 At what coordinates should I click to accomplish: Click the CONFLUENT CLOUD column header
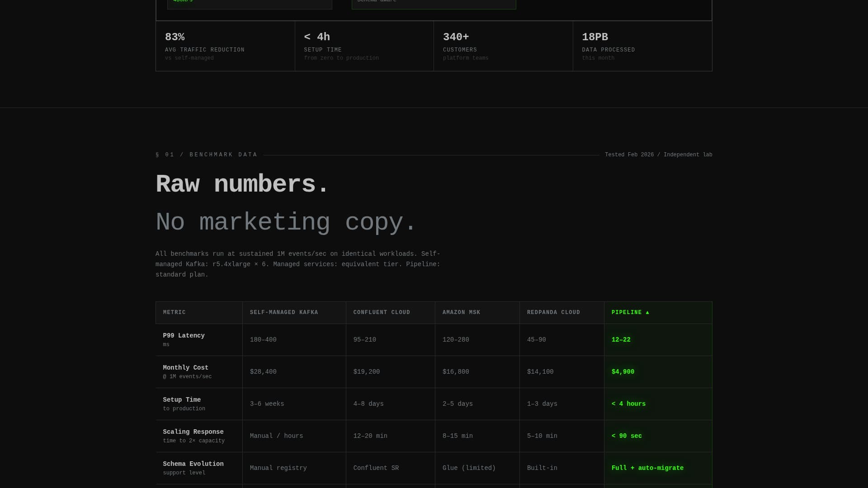tap(391, 313)
